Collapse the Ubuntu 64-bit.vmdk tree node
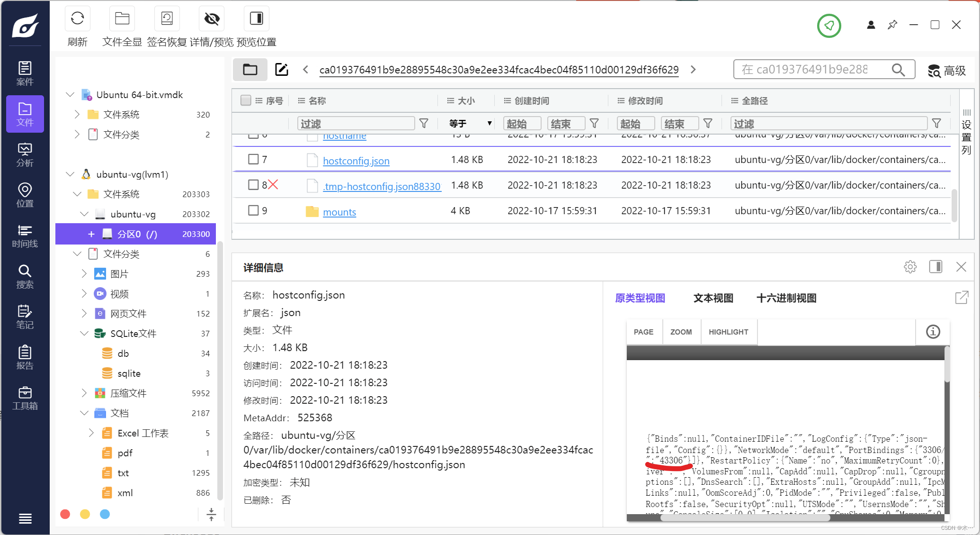Viewport: 980px width, 535px height. point(70,95)
